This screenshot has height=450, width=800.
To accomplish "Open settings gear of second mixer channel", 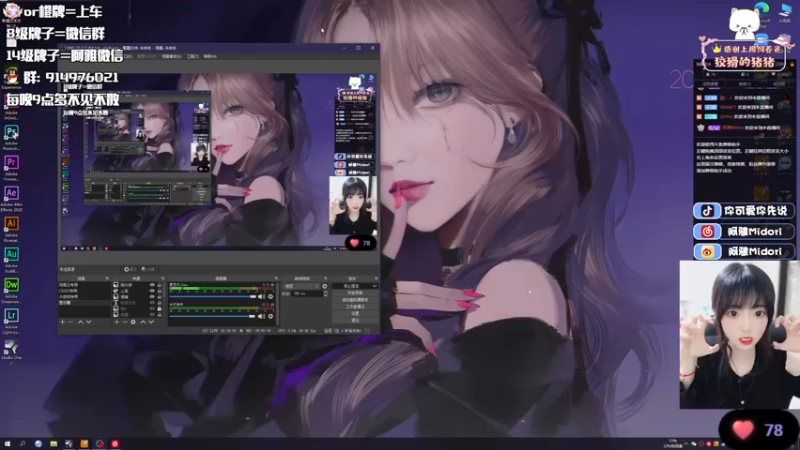I will point(270,316).
